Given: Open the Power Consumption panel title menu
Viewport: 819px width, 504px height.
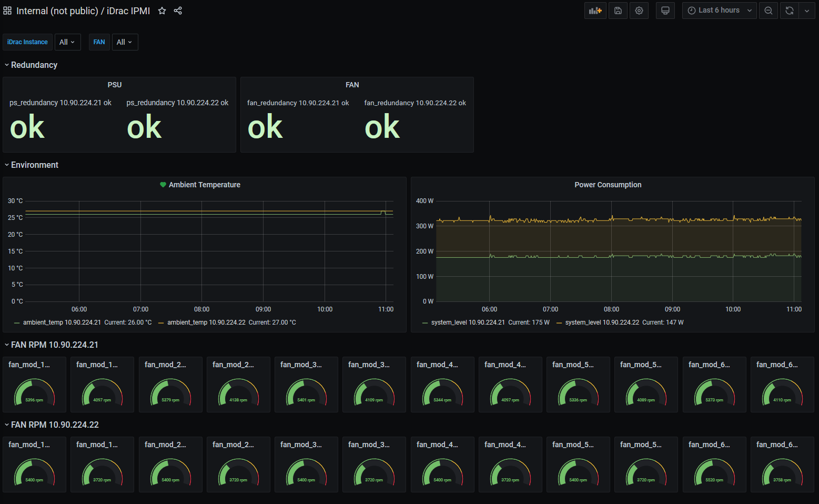Looking at the screenshot, I should (x=608, y=185).
